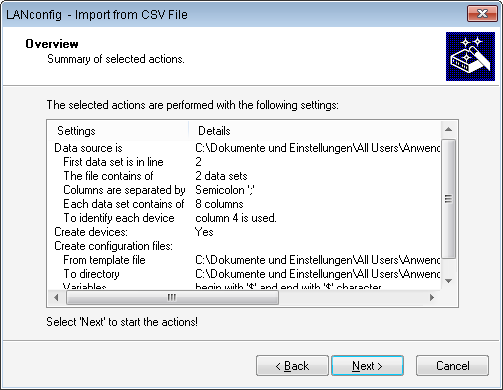Select the 'To directory' row
The image size is (503, 390).
tap(244, 274)
